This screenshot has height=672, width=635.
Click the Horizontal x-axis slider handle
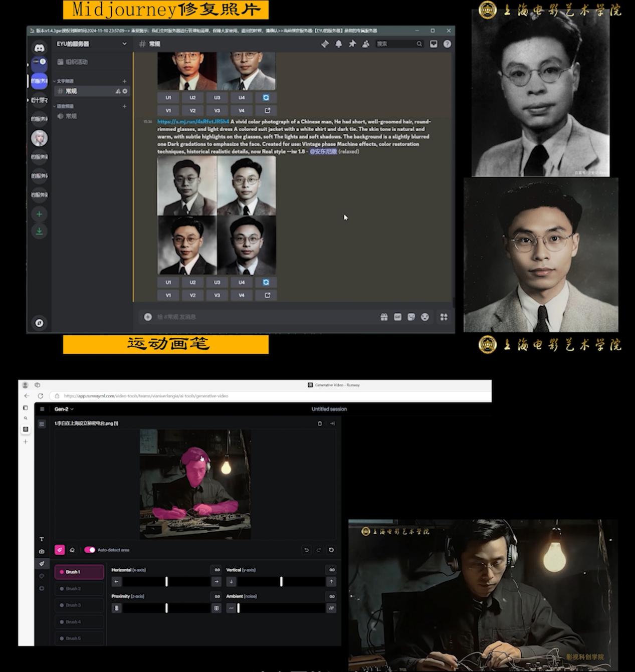coord(166,582)
